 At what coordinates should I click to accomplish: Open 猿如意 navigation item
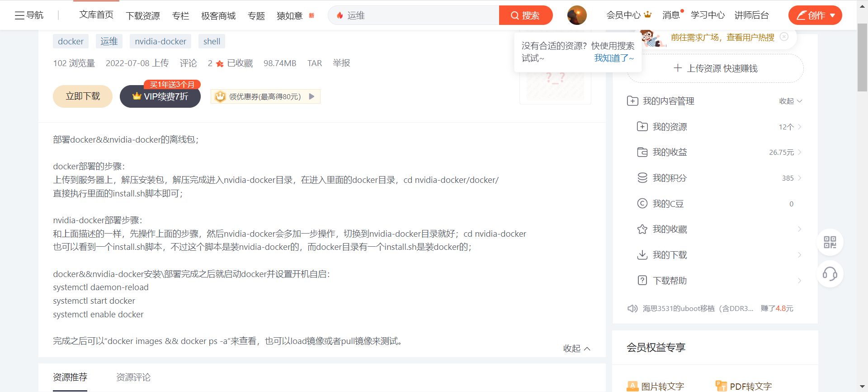pos(290,16)
